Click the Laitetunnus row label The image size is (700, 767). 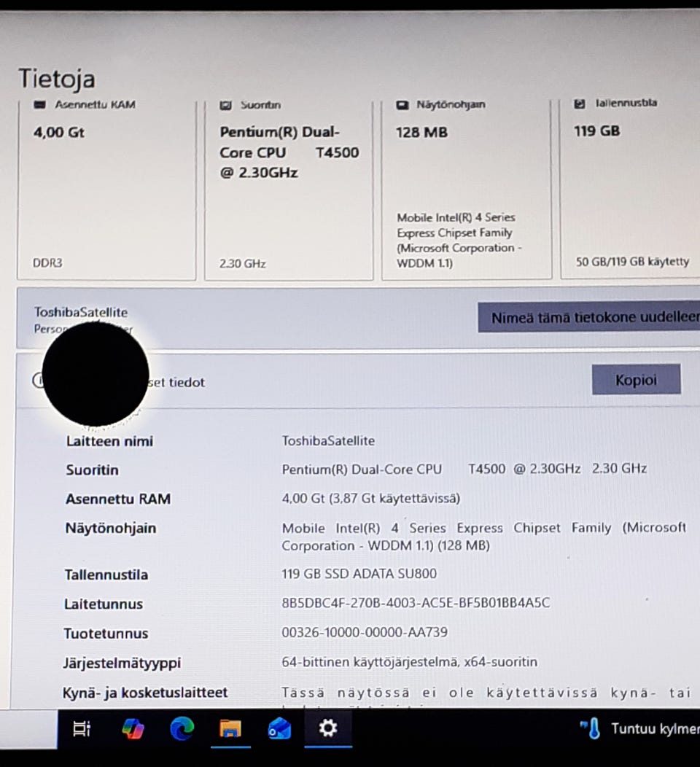104,604
